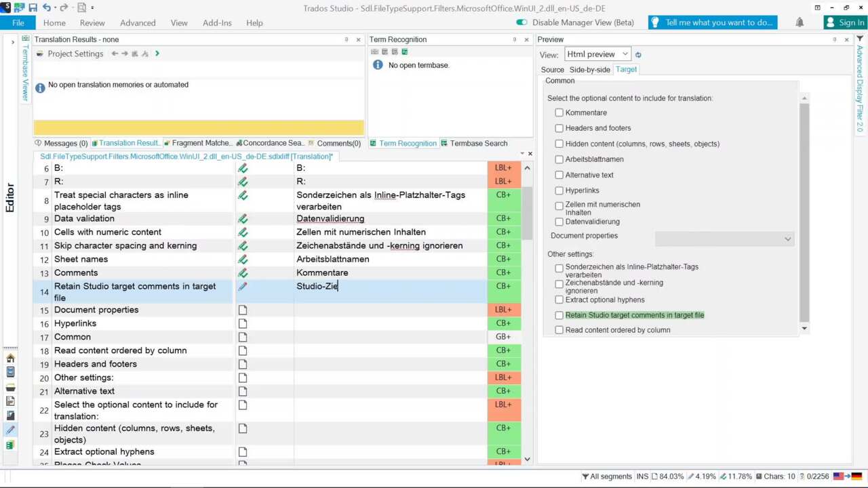Image resolution: width=868 pixels, height=488 pixels.
Task: Check the Hyperlinks checkbox in preview
Action: (x=559, y=190)
